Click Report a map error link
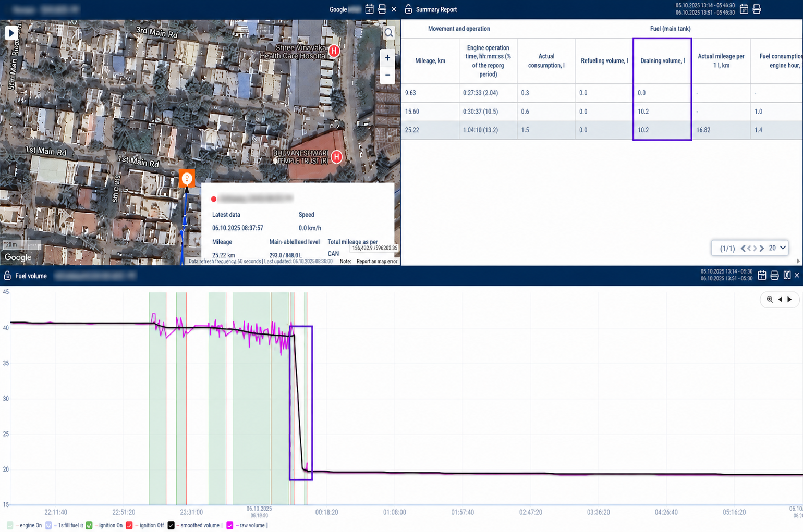 377,262
